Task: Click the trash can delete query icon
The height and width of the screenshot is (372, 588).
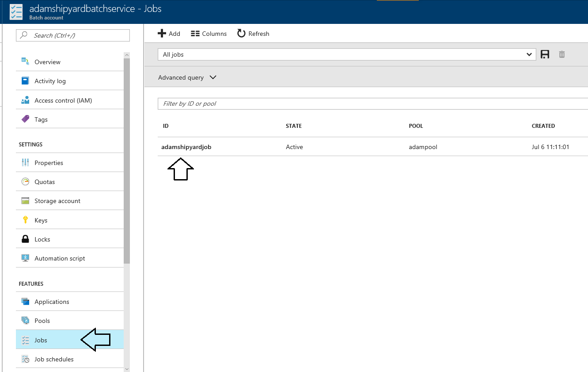Action: [x=562, y=54]
